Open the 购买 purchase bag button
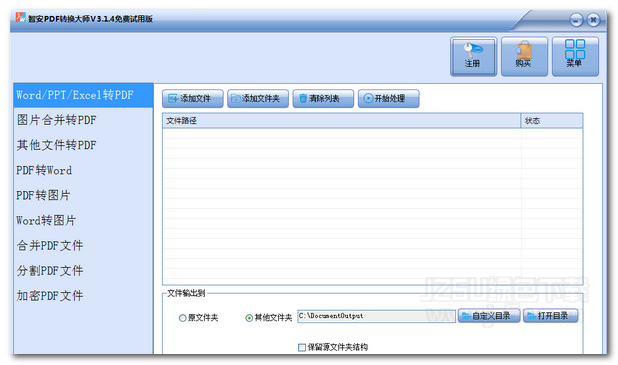618x365 pixels. point(524,56)
